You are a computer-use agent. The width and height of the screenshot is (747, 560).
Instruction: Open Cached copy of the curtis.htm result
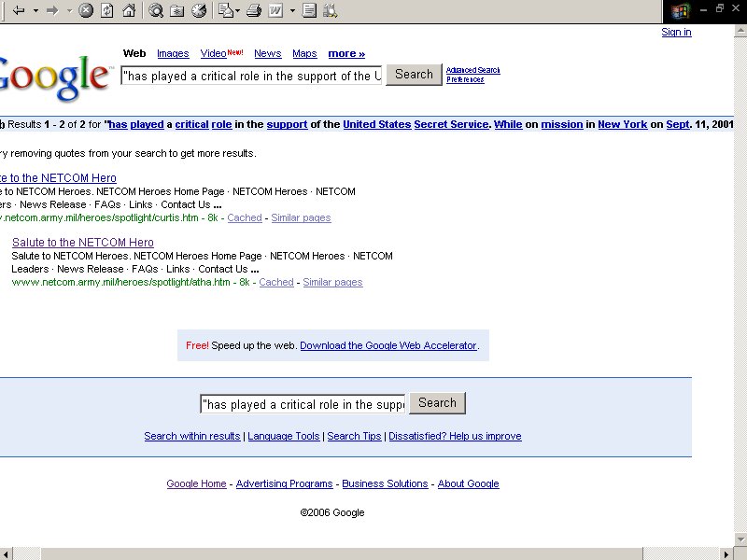click(x=245, y=217)
